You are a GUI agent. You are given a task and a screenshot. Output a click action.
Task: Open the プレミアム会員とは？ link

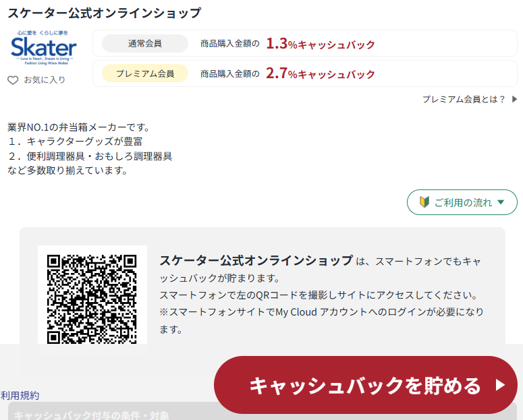(464, 99)
